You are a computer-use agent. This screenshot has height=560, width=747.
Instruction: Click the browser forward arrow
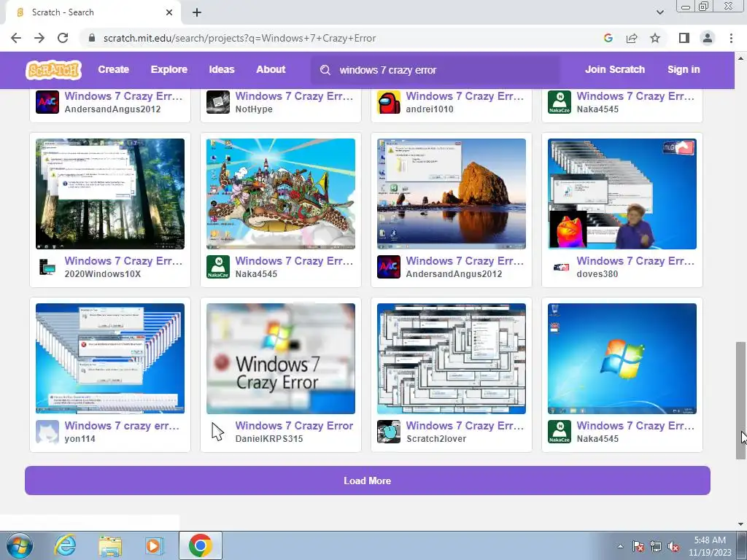(39, 38)
